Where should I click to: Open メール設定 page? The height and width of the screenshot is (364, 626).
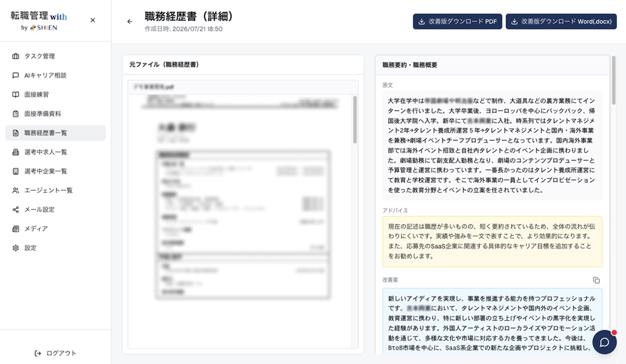tap(55, 210)
